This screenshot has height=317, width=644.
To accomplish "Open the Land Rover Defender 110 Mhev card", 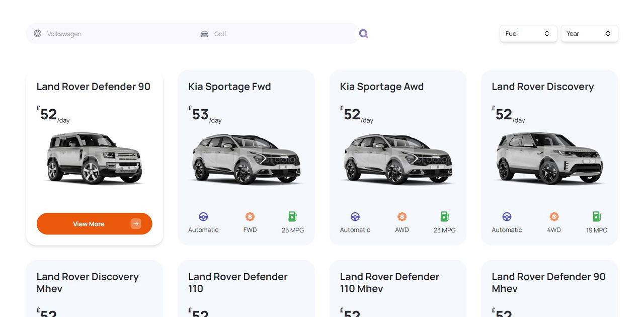I will [x=397, y=288].
